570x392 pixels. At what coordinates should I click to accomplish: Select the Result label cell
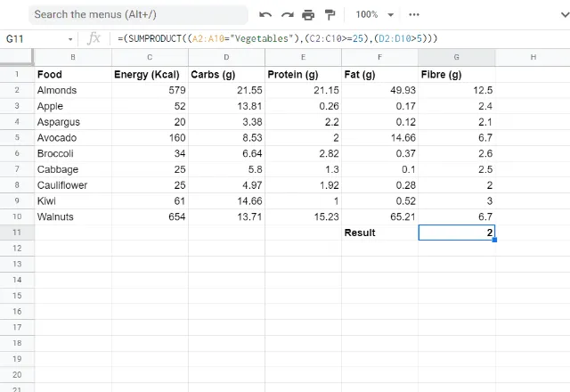(x=379, y=233)
